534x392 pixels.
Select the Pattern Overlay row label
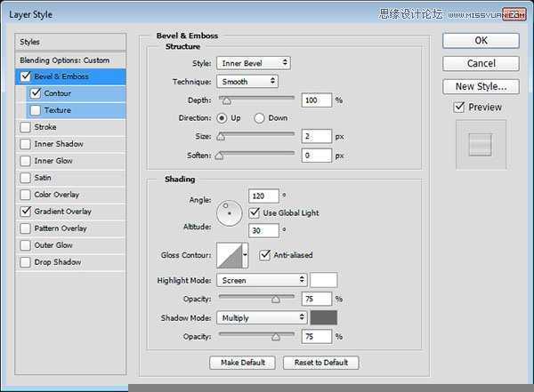coord(61,228)
